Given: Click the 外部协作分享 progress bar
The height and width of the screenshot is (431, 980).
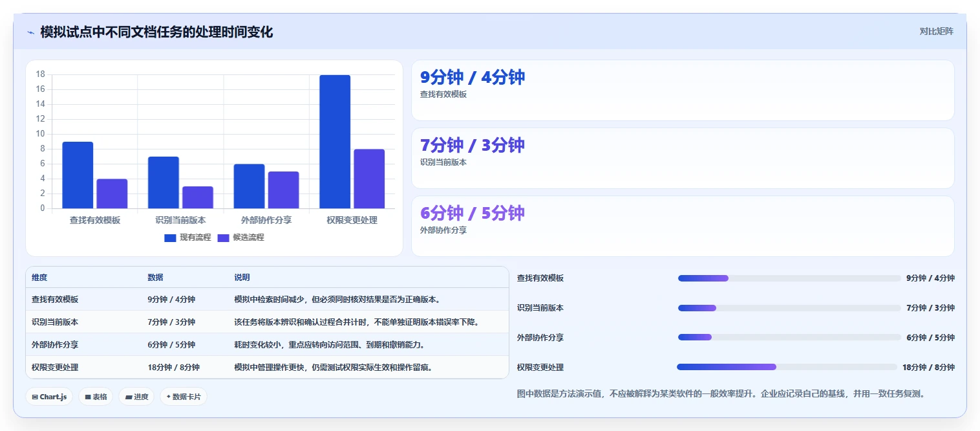Looking at the screenshot, I should tap(789, 337).
